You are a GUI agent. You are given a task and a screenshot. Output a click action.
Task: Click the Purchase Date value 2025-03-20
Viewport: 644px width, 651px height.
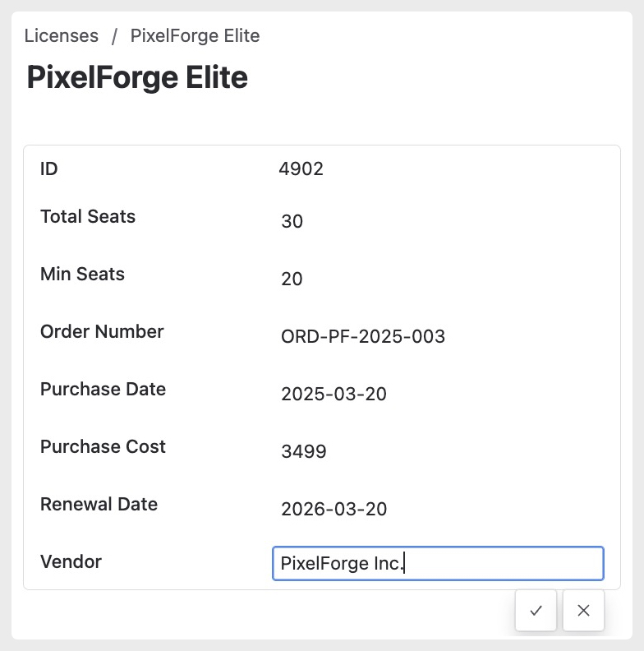[333, 395]
